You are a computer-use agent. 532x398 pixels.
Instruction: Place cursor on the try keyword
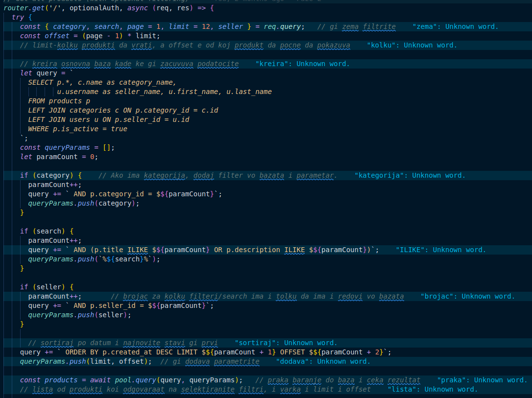pos(18,17)
